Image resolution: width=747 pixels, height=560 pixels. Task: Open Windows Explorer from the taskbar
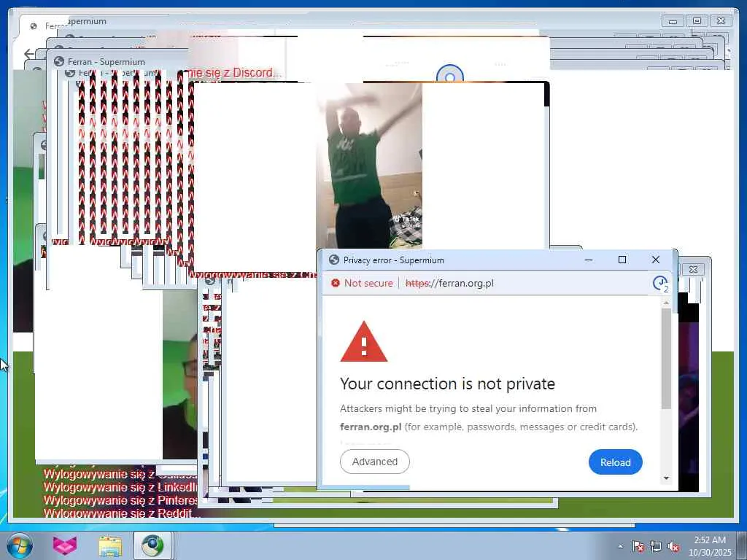pos(110,546)
